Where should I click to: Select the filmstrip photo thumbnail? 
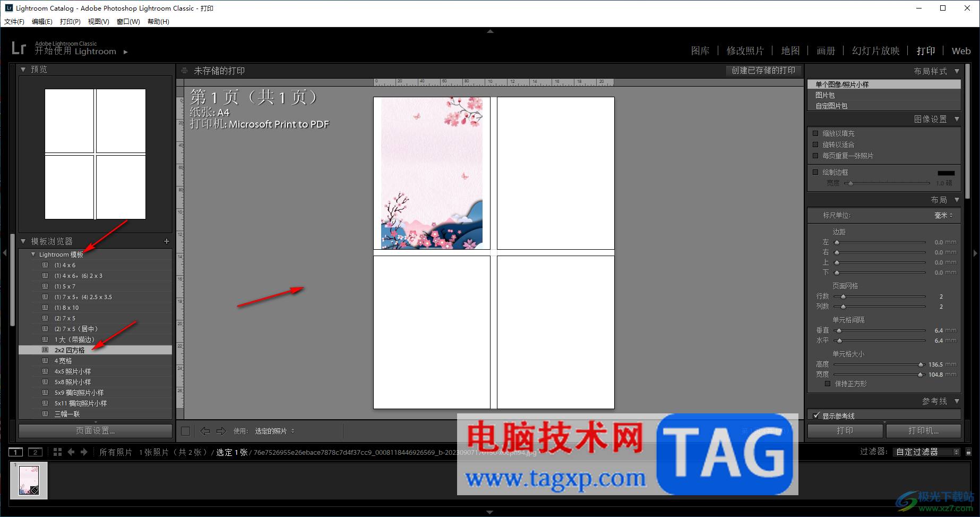[x=29, y=480]
